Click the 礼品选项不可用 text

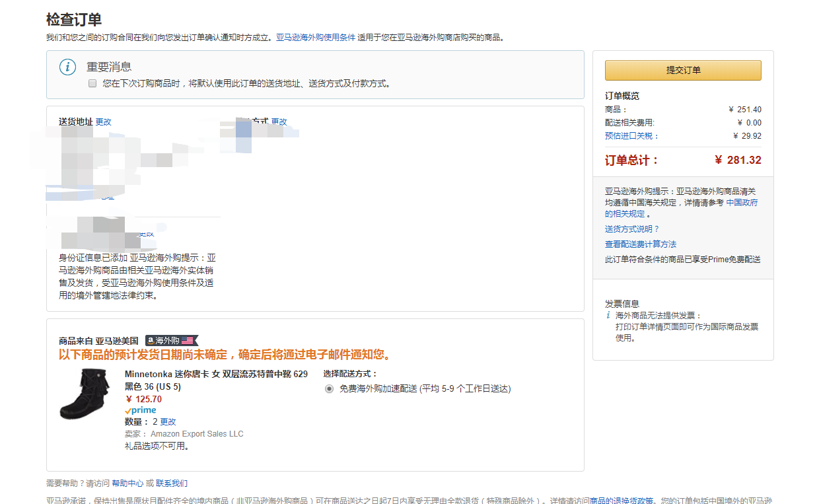point(157,447)
